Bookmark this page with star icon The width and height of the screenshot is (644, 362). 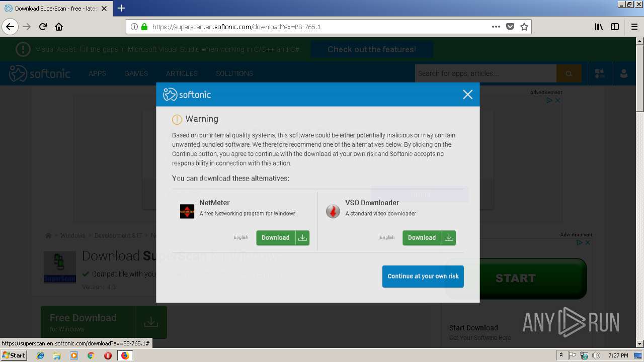tap(524, 27)
